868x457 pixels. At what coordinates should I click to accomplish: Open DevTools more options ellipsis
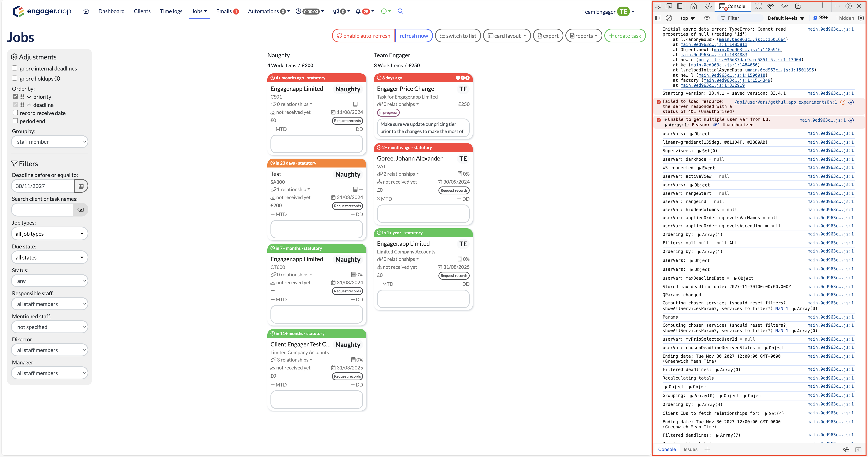838,6
